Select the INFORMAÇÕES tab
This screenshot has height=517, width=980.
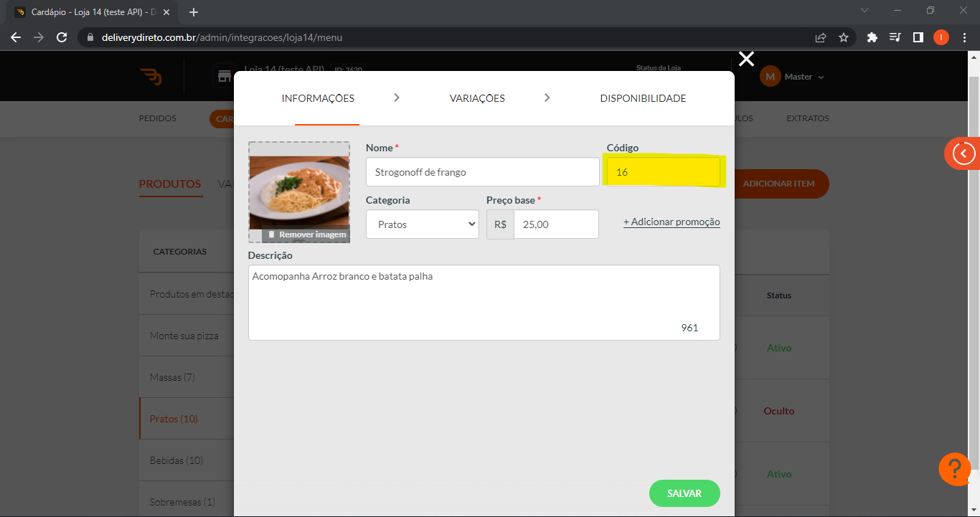pos(318,98)
